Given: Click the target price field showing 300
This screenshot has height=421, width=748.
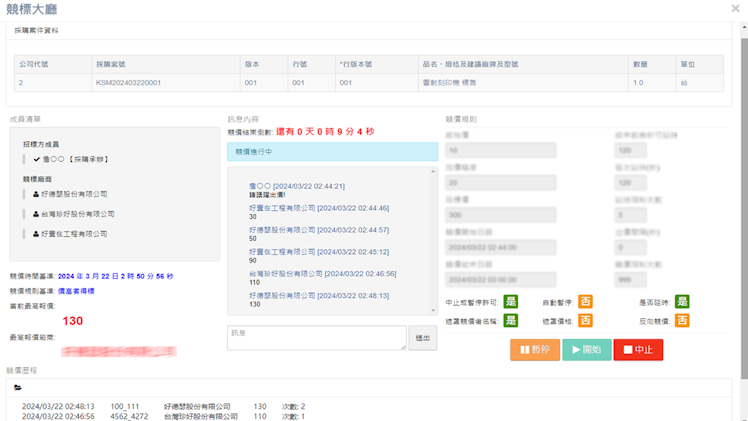Looking at the screenshot, I should (501, 215).
